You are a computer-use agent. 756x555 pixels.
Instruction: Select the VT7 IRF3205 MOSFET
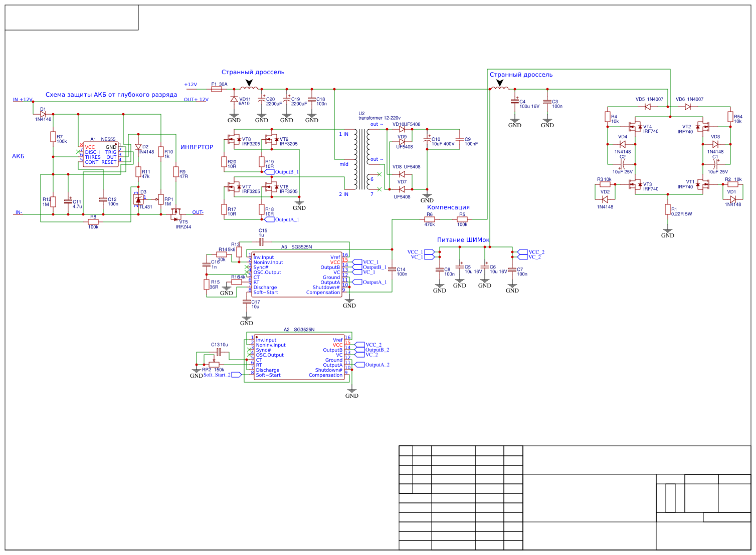234,188
